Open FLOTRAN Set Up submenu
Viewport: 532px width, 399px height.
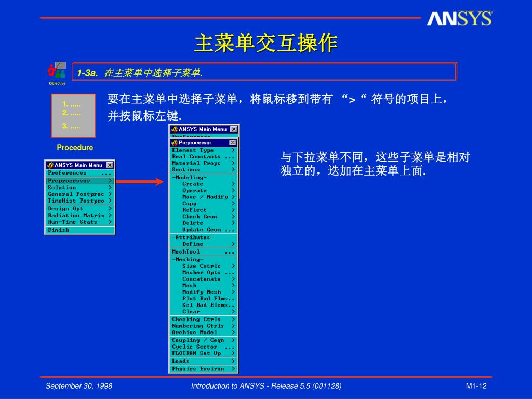coord(203,353)
